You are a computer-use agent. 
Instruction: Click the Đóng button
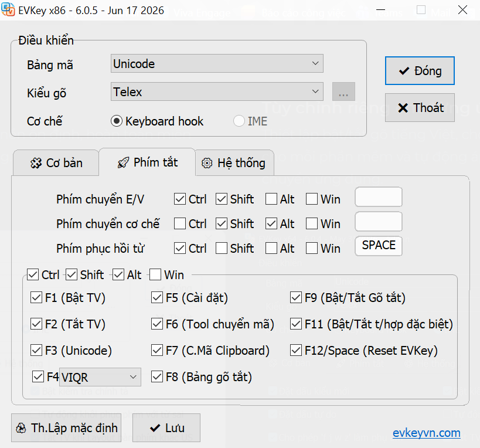(420, 71)
